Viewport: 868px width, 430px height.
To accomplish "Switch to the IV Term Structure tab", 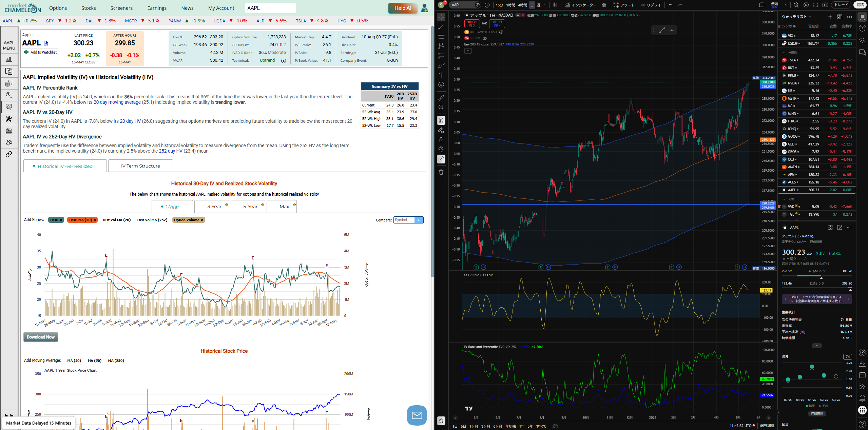I will [140, 166].
